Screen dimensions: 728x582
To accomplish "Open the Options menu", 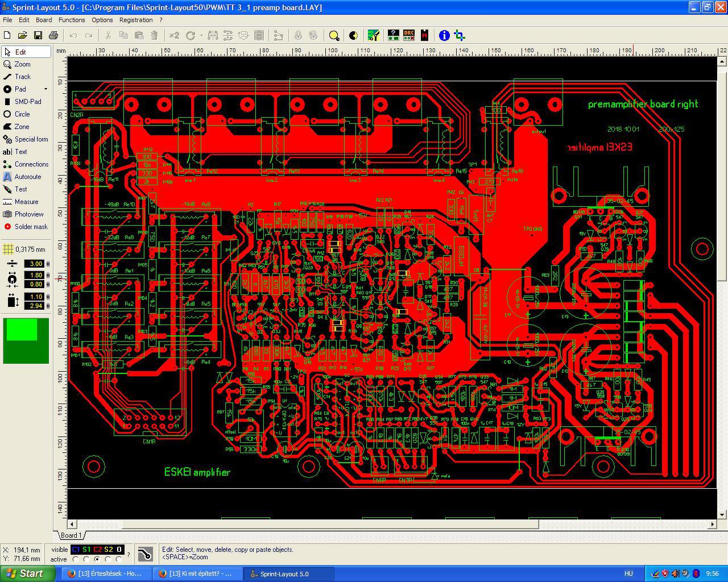I will pyautogui.click(x=102, y=20).
